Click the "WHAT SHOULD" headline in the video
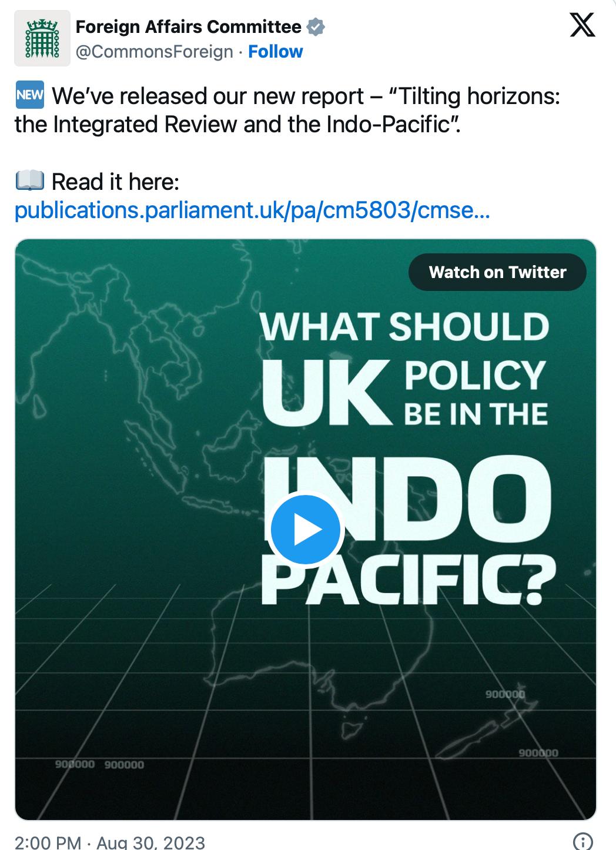 coord(404,327)
